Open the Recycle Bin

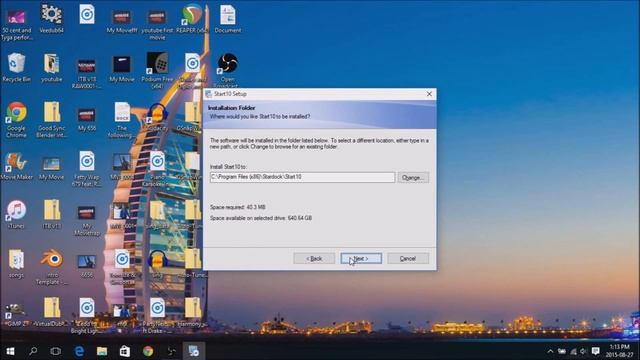tap(16, 68)
